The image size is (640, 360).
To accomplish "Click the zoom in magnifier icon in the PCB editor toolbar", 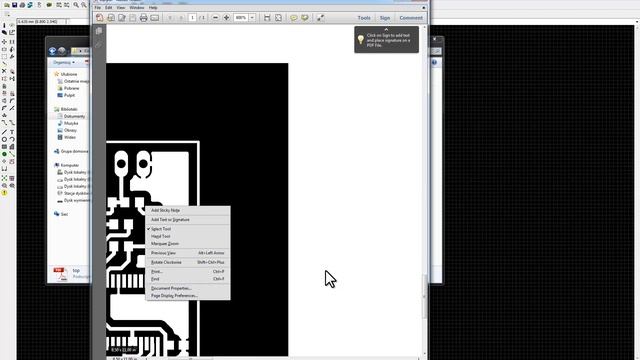I will (76, 5).
